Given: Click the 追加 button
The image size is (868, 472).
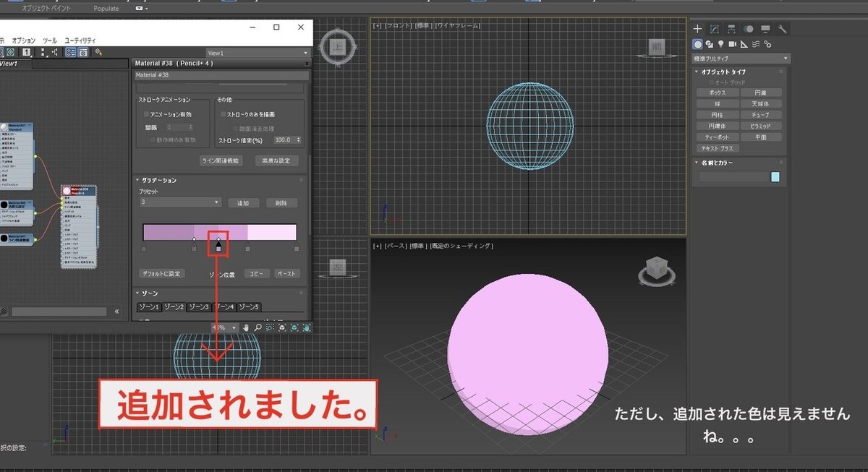Looking at the screenshot, I should [243, 203].
